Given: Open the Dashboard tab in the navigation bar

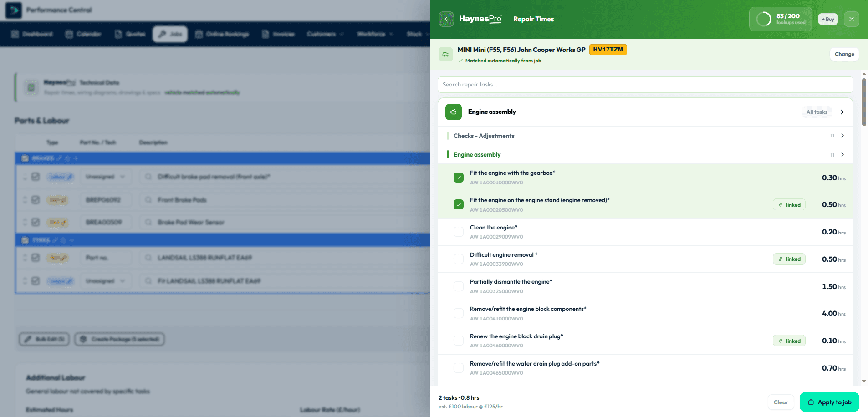Looking at the screenshot, I should [32, 34].
